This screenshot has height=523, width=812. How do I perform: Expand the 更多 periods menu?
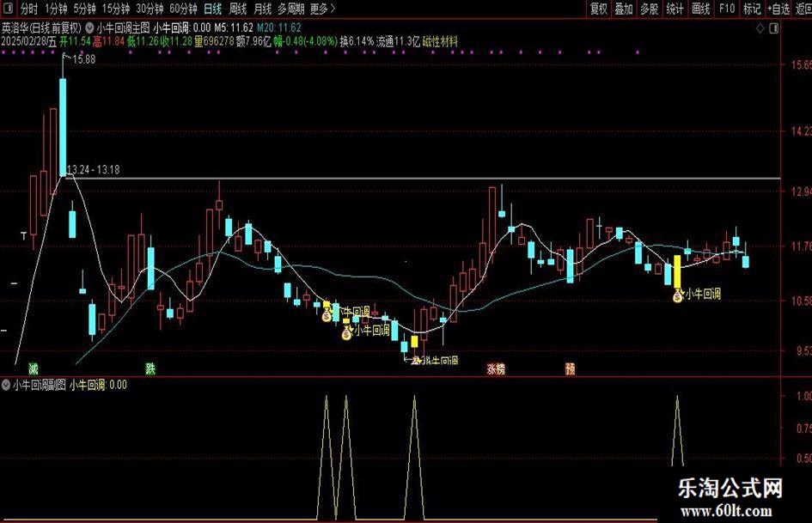pyautogui.click(x=322, y=9)
